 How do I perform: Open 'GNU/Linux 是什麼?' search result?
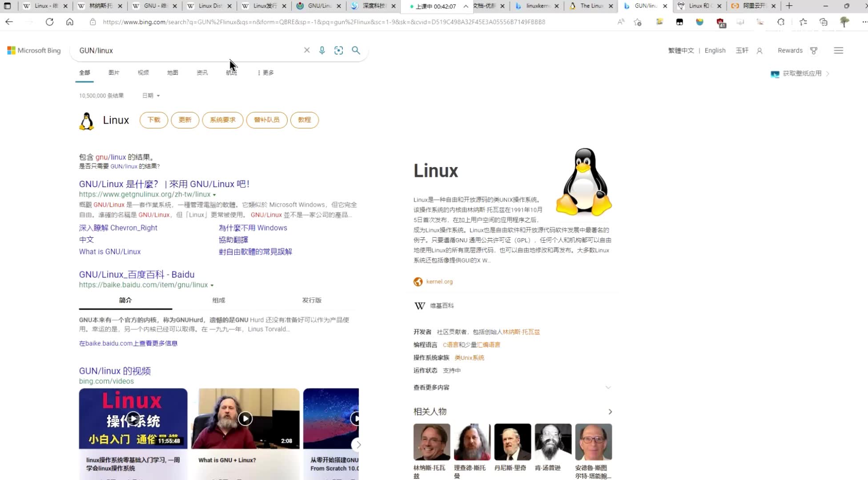click(x=164, y=184)
